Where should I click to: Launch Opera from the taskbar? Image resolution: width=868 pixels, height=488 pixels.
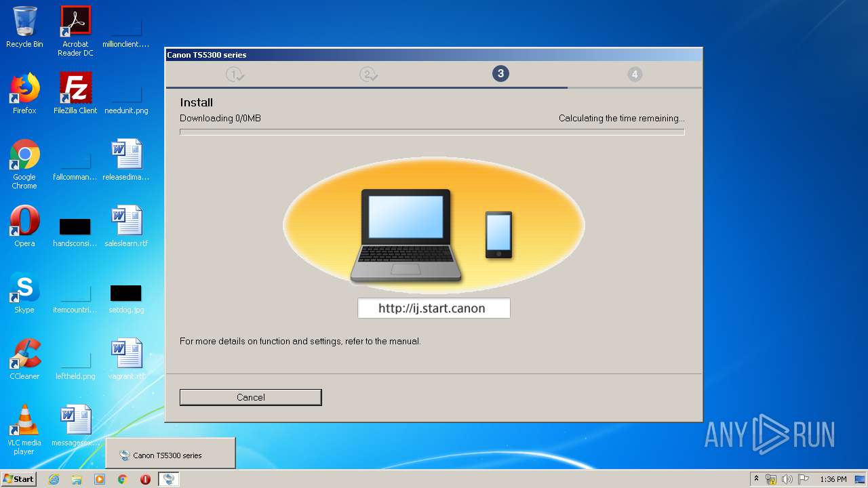pyautogui.click(x=145, y=479)
